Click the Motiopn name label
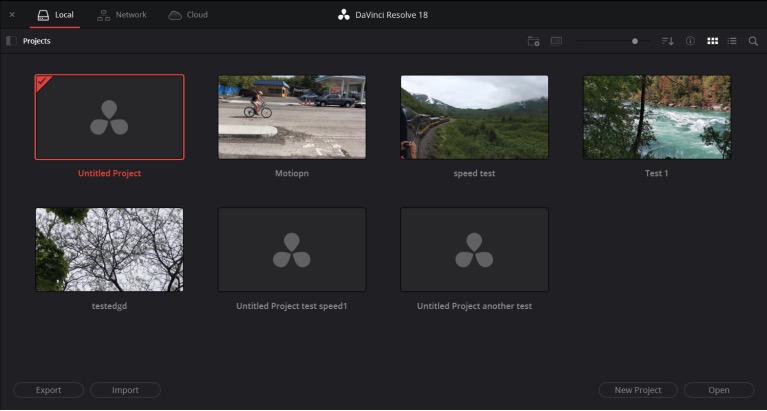The width and height of the screenshot is (767, 411). click(292, 173)
